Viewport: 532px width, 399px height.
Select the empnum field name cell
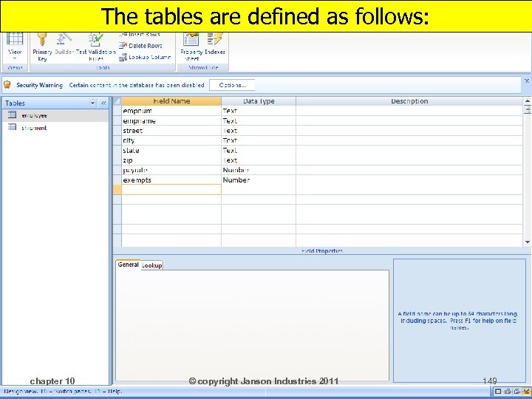coord(171,111)
